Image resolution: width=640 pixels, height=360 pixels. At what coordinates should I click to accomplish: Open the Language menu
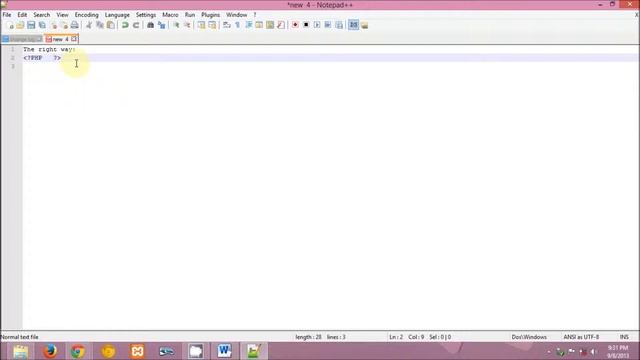117,15
